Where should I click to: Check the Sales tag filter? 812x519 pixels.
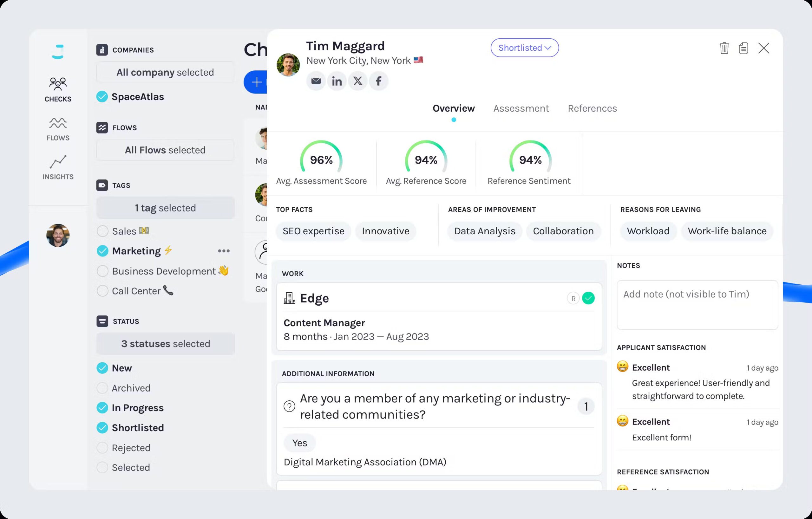(102, 231)
